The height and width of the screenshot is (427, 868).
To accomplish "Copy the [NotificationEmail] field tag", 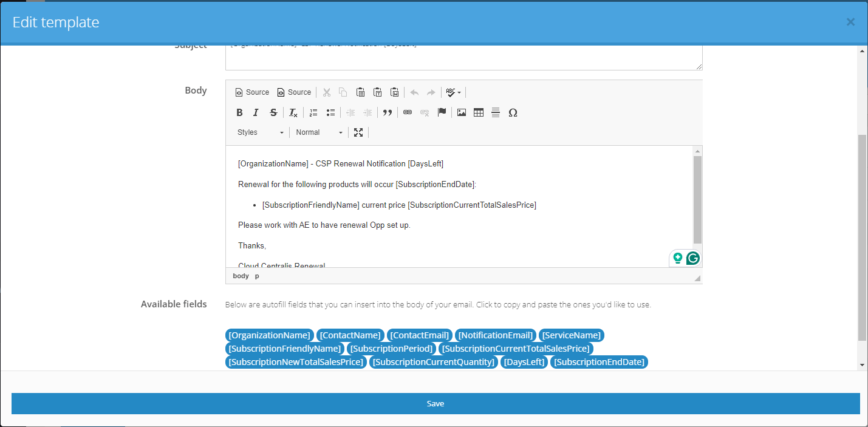I will point(496,335).
